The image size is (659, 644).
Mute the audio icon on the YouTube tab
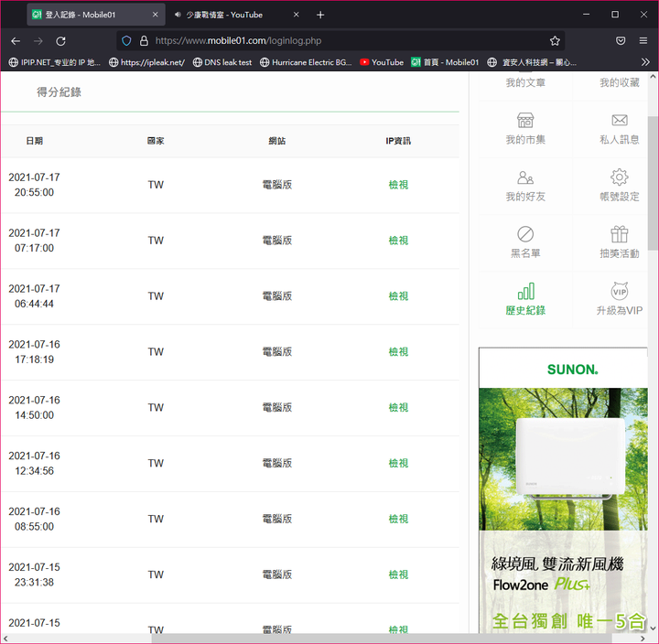pos(178,15)
